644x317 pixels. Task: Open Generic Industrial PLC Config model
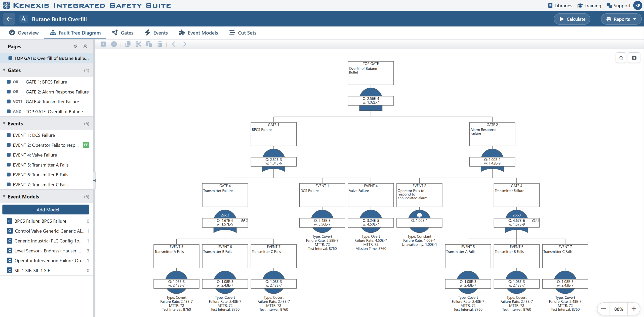[47, 241]
